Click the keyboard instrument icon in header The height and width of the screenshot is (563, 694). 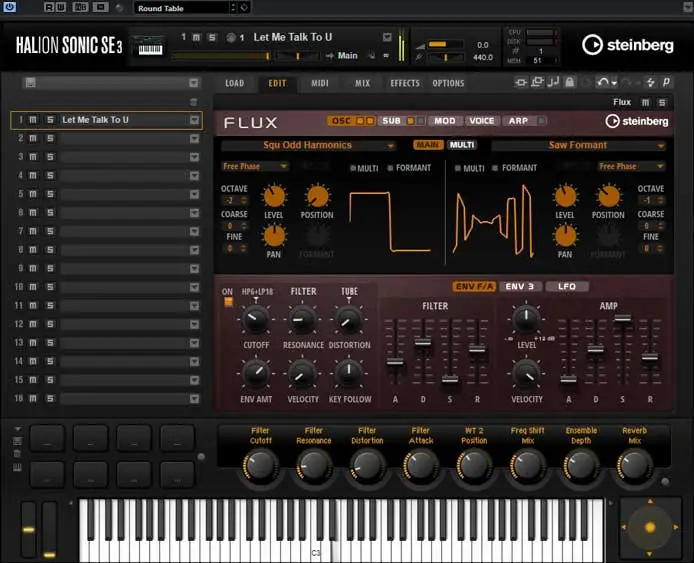(x=150, y=46)
